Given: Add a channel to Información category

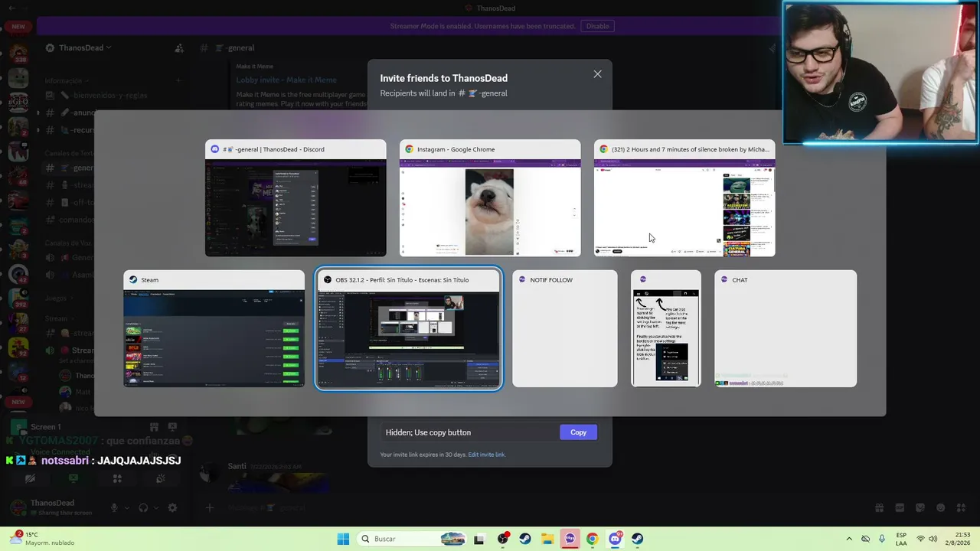Looking at the screenshot, I should (x=178, y=80).
